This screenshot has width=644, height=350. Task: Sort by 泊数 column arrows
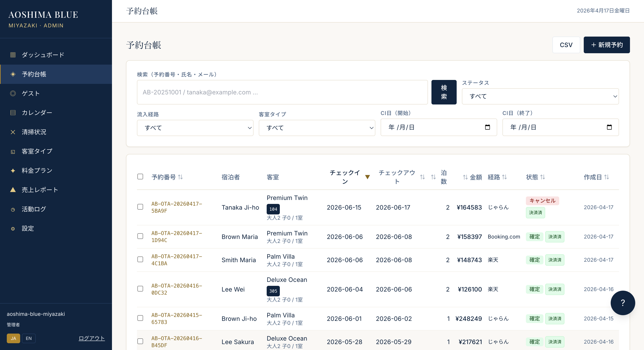click(x=433, y=177)
